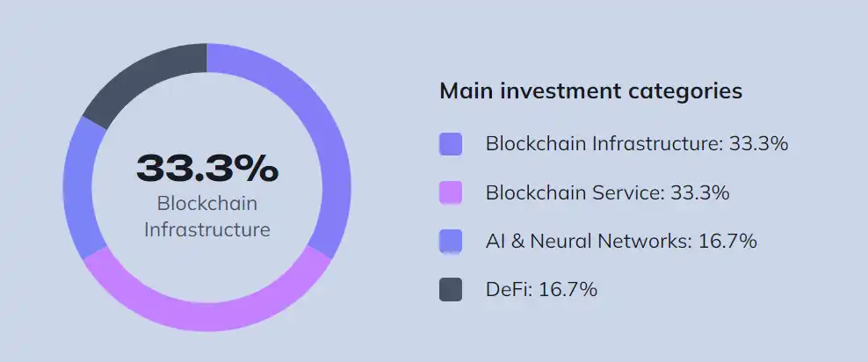Click the word "Infrastructure" in the donut center
Image resolution: width=868 pixels, height=362 pixels.
tap(207, 229)
